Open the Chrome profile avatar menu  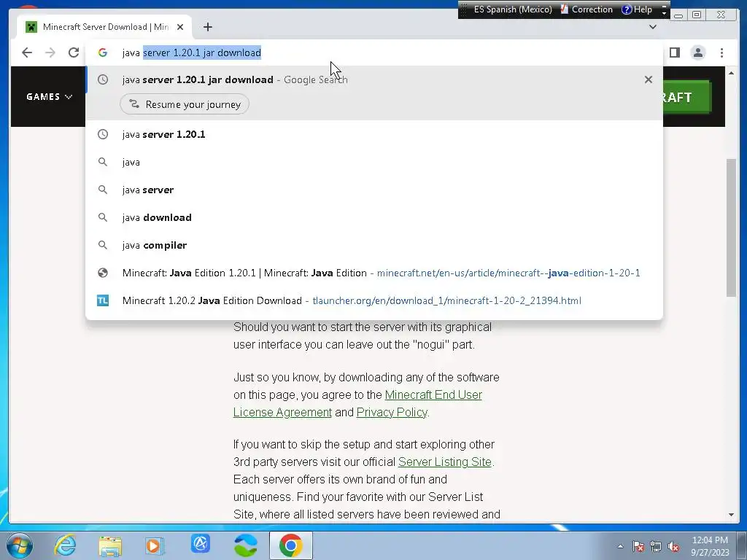pyautogui.click(x=698, y=52)
